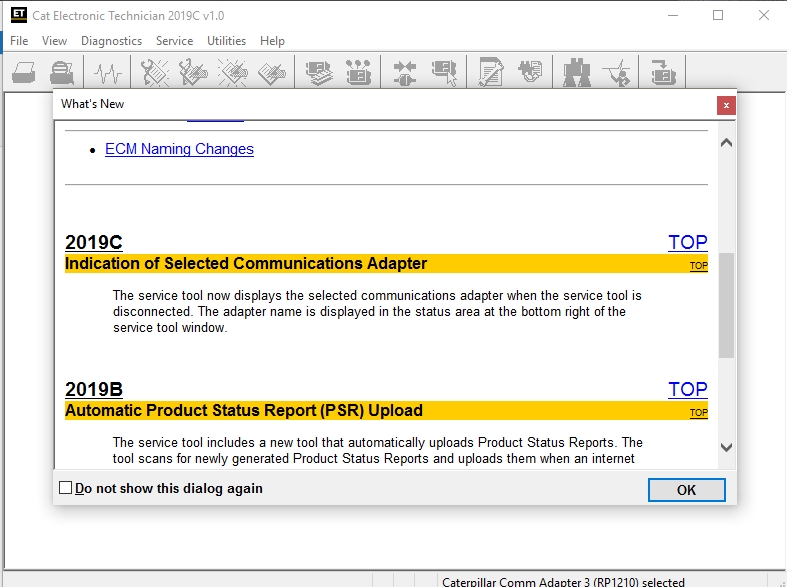Open the Diagnostics menu
The image size is (787, 587).
point(111,41)
